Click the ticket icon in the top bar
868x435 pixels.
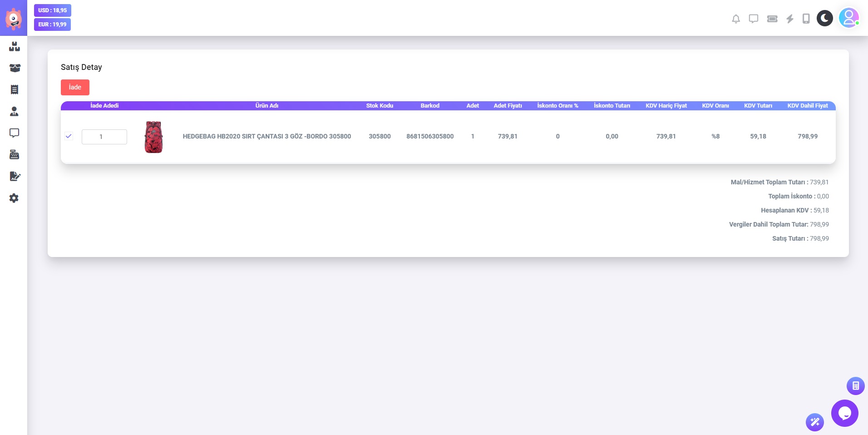click(772, 19)
